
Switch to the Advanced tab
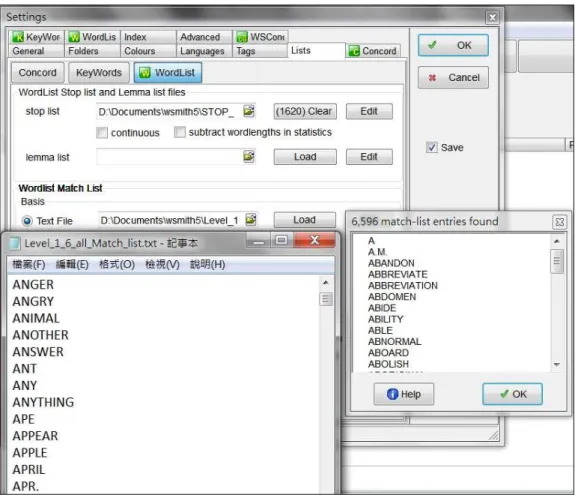(x=204, y=37)
